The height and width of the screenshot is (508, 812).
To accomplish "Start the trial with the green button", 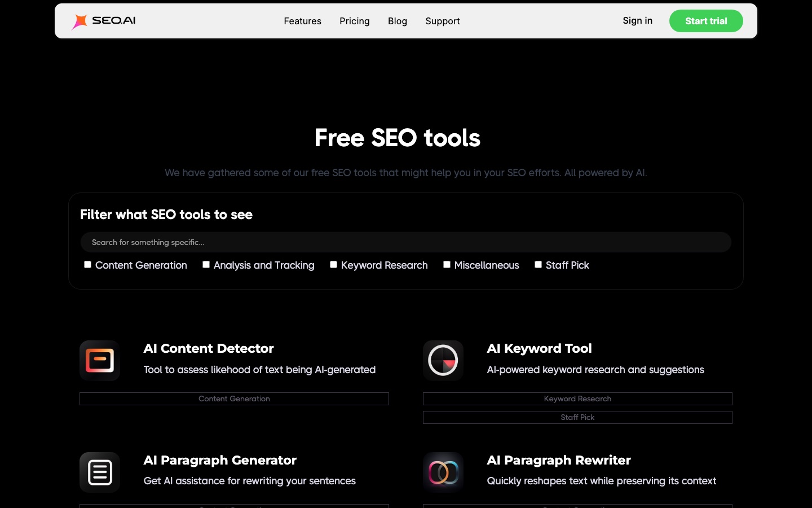I will point(706,21).
